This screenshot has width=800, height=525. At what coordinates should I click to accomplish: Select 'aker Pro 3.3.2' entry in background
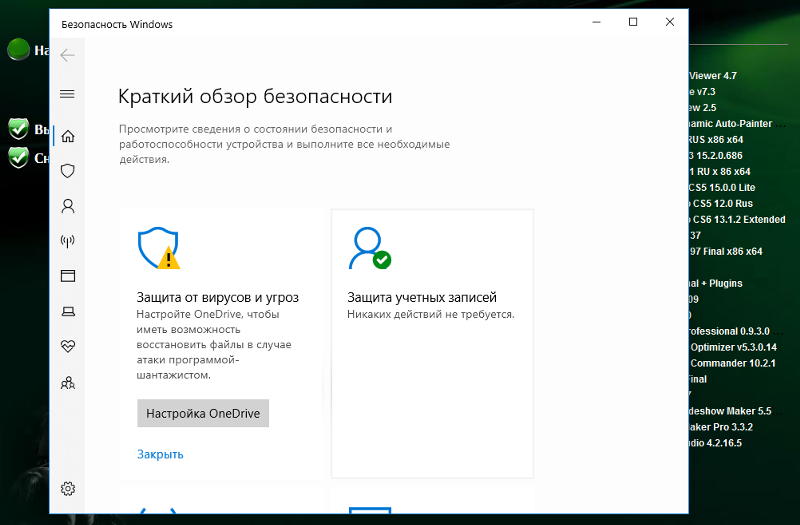click(x=721, y=427)
